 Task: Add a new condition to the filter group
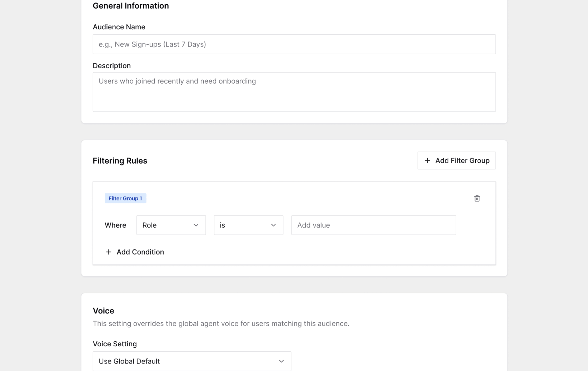(x=135, y=252)
